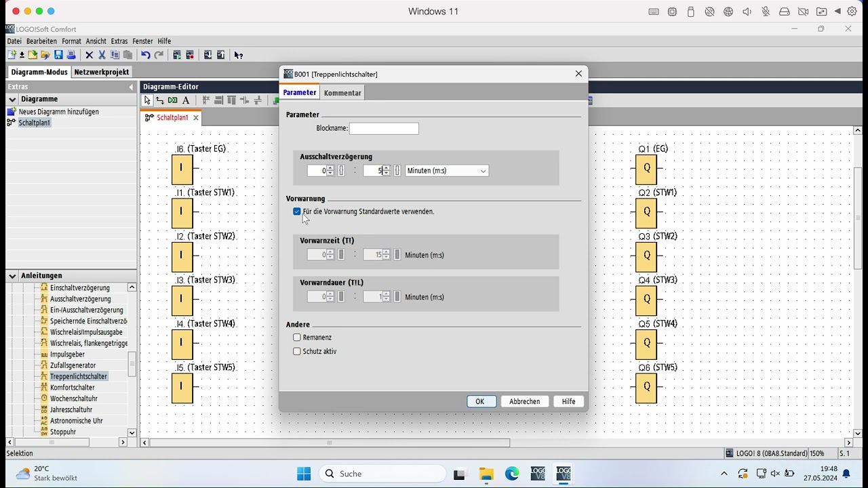Image resolution: width=868 pixels, height=488 pixels.
Task: Click Windows Start button on taskbar
Action: pyautogui.click(x=304, y=474)
